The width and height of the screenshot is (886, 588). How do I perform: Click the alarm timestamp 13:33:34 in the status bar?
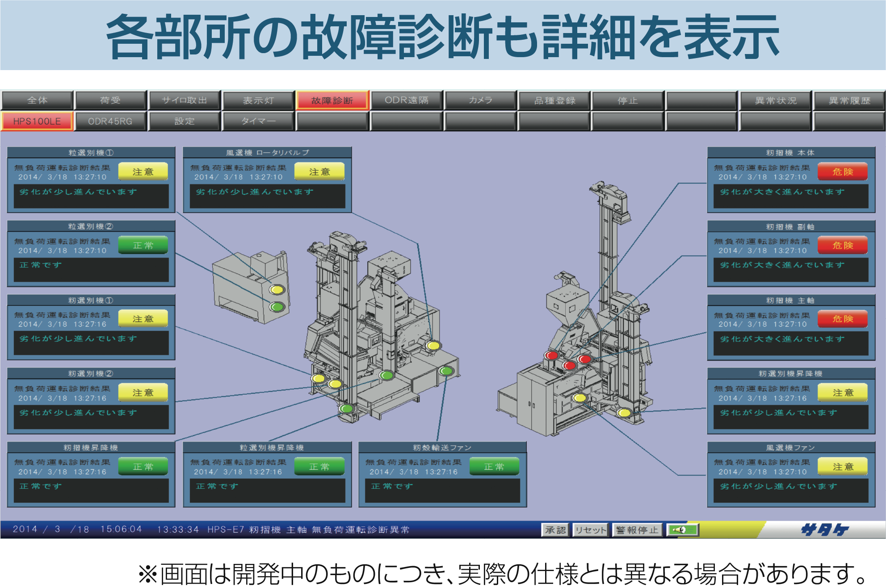coord(178,530)
